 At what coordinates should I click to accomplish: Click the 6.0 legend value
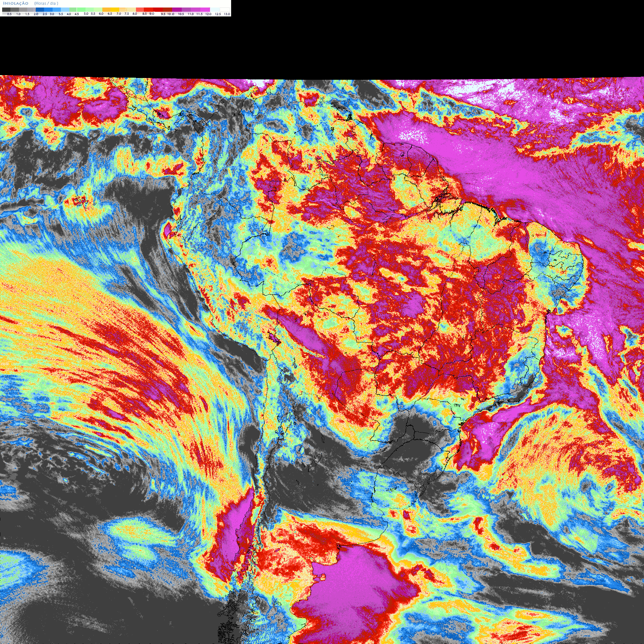[x=101, y=14]
